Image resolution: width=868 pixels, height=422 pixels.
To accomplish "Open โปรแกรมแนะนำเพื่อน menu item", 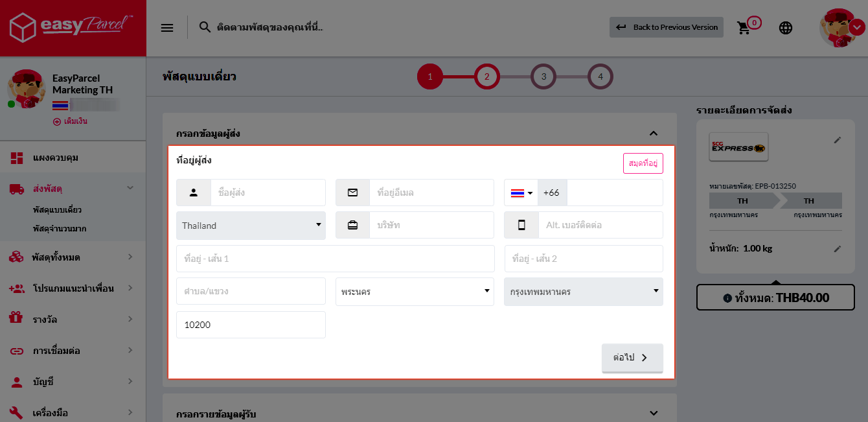I will [x=73, y=288].
